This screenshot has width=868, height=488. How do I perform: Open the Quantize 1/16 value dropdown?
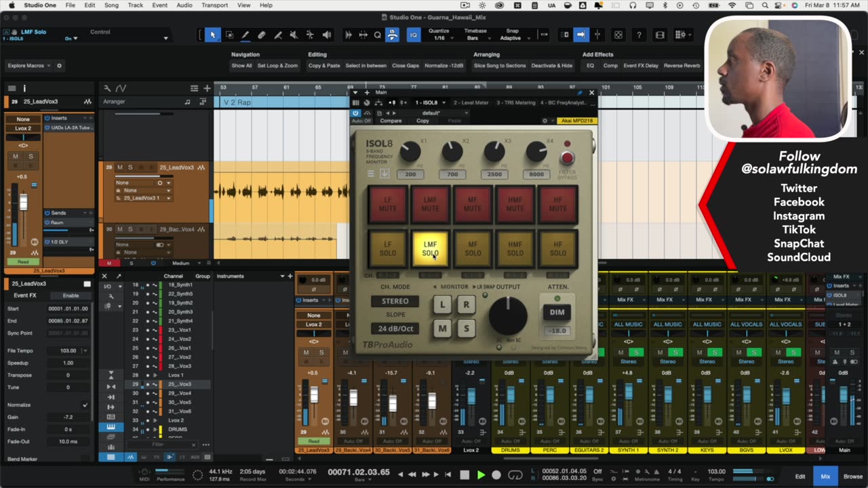(x=443, y=38)
